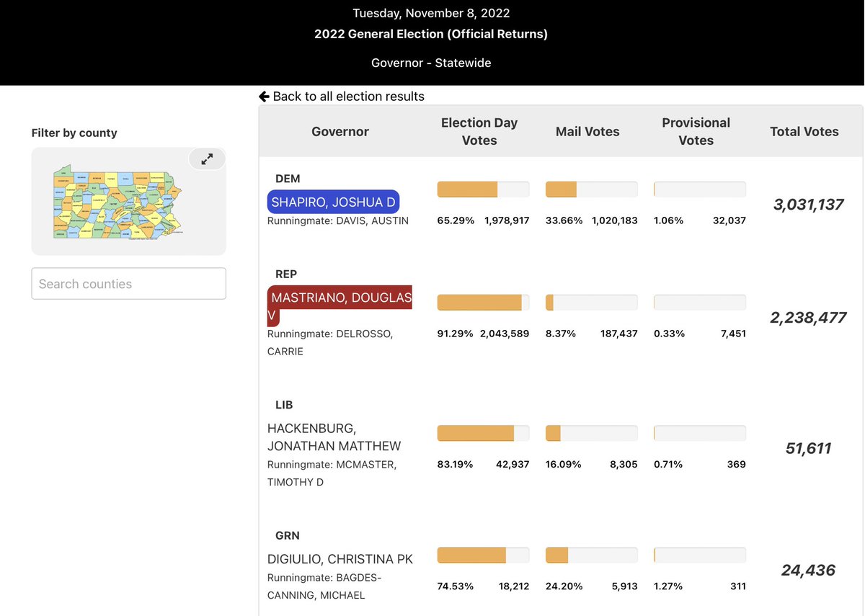The height and width of the screenshot is (616, 865).
Task: Click the 74.53% Election Day percentage
Action: [456, 586]
